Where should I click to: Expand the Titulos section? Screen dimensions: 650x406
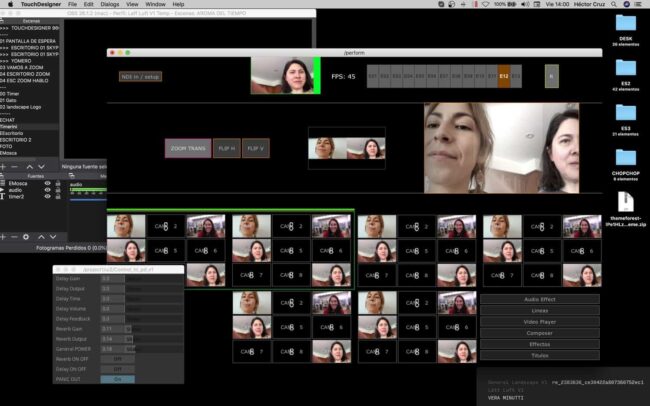pyautogui.click(x=540, y=355)
